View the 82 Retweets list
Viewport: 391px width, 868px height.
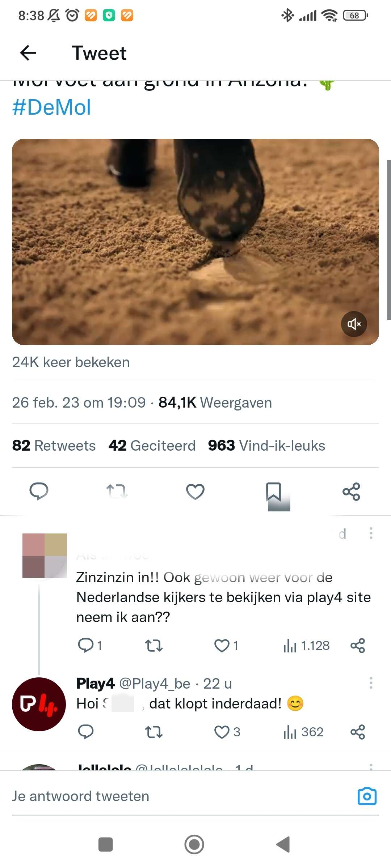pos(54,446)
